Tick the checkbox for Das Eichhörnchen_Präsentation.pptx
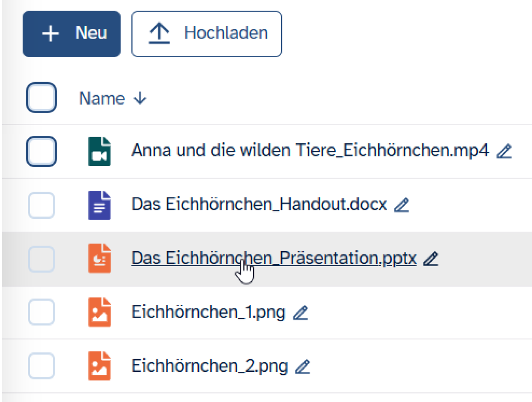This screenshot has height=402, width=532. pyautogui.click(x=41, y=259)
